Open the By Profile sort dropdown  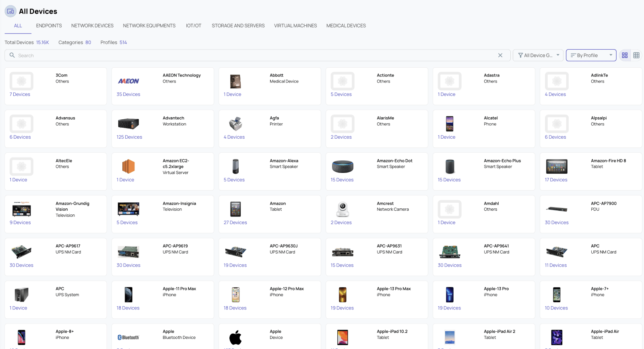coord(591,55)
